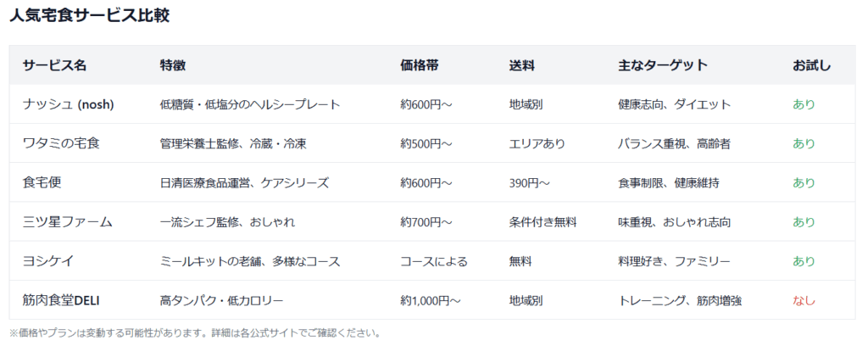The height and width of the screenshot is (357, 868).
Task: Click the 390円〜 shipping cell
Action: coord(529,182)
